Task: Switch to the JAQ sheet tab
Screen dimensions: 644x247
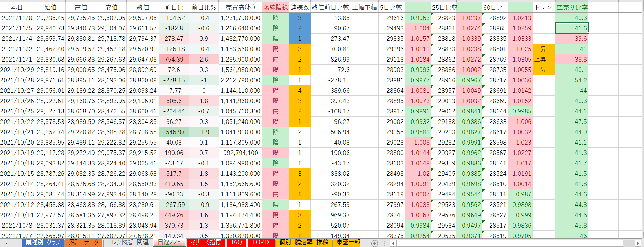Action: coord(236,243)
